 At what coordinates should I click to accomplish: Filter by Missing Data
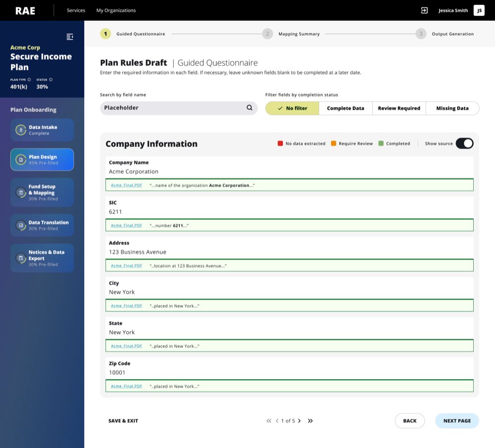pyautogui.click(x=452, y=108)
